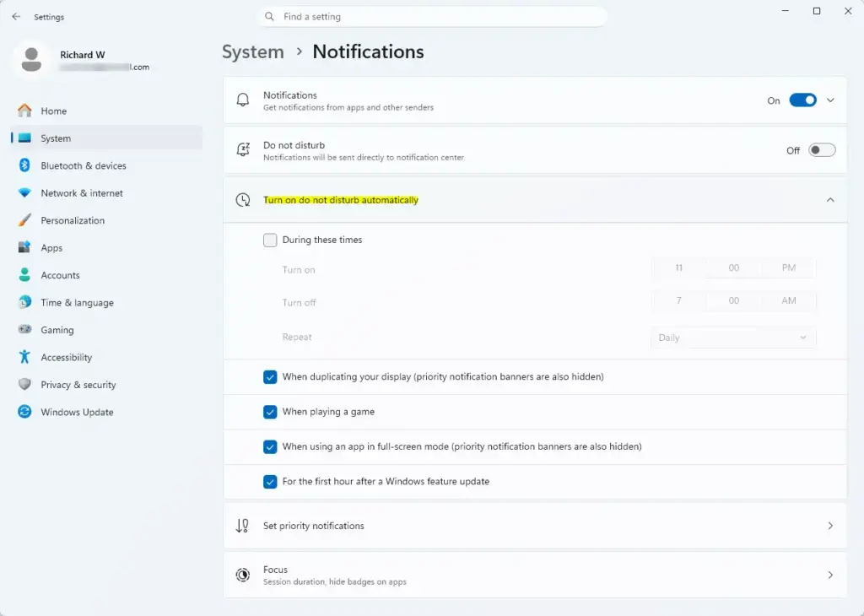Viewport: 864px width, 616px height.
Task: Click the Do not disturb bell icon
Action: [x=243, y=150]
